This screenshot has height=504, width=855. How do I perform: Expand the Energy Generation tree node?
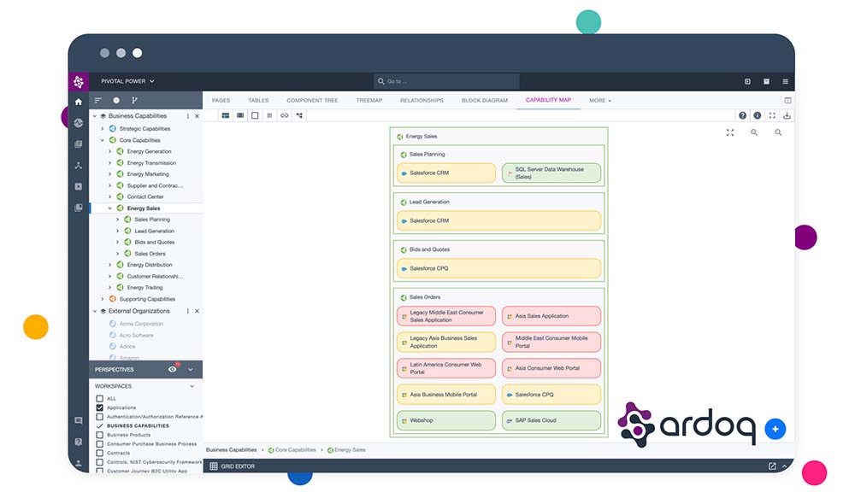pos(109,151)
